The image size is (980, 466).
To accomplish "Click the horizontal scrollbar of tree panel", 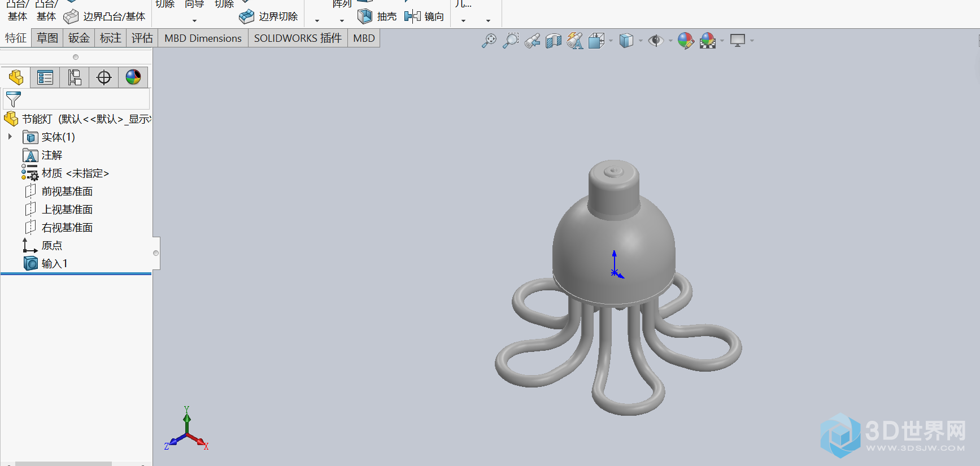I will coord(63,463).
